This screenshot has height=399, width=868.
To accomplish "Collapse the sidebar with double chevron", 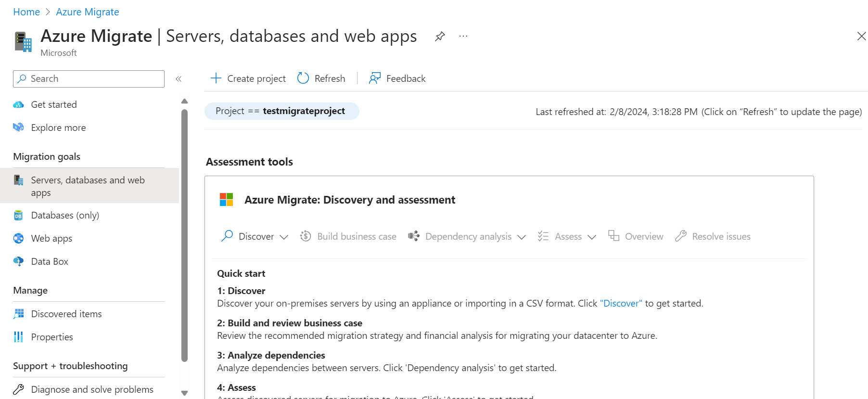I will (x=179, y=79).
